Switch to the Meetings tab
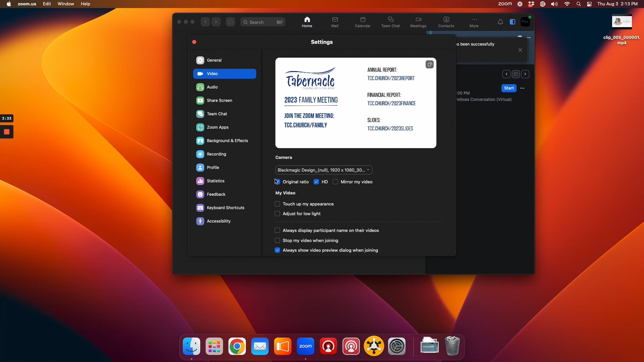Screen dimensions: 644x362 click(418, 22)
